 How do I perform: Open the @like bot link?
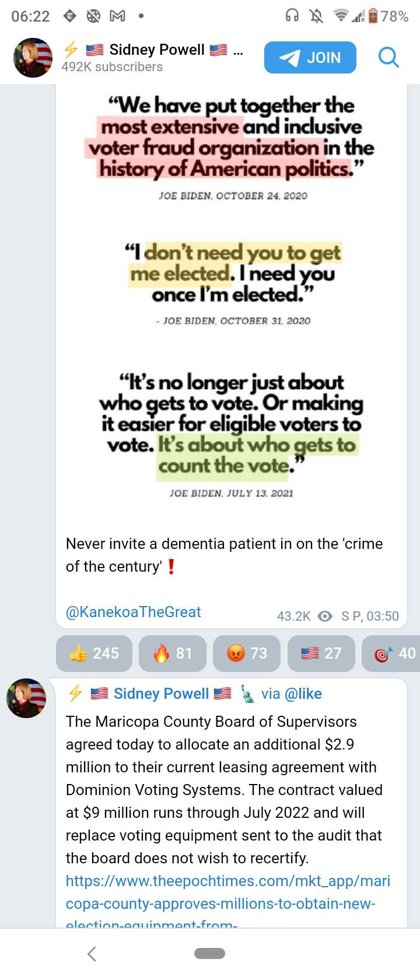coord(303,694)
